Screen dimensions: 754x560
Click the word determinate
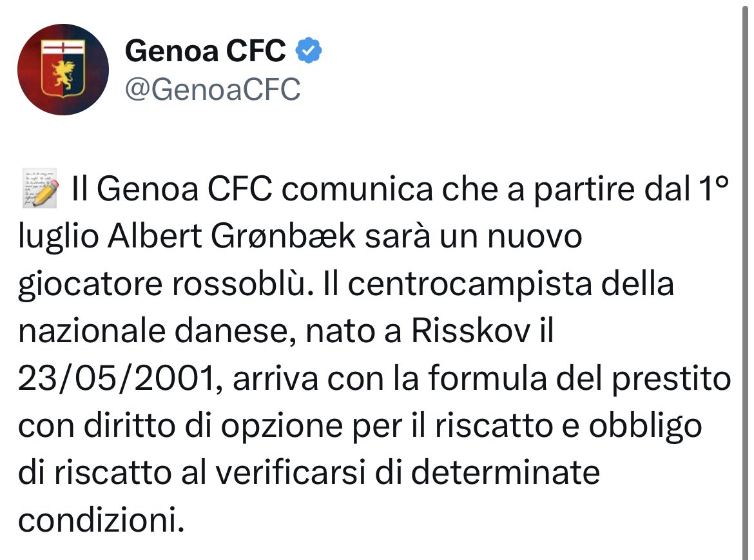point(505,473)
